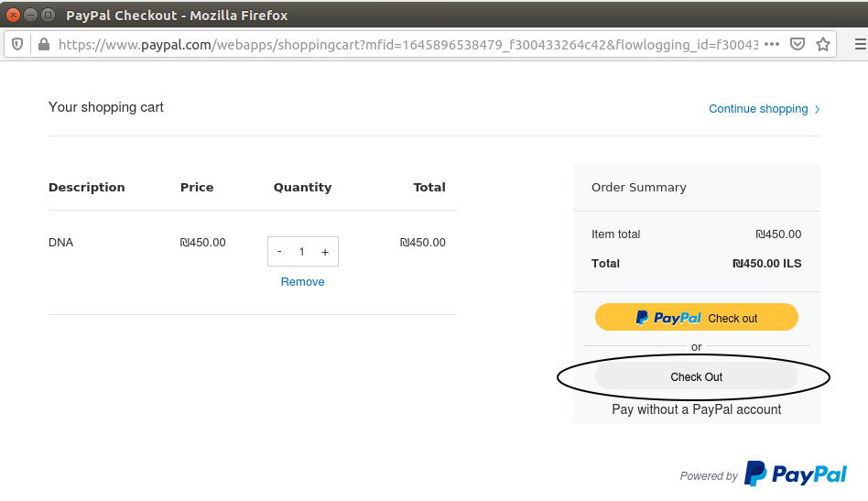
Task: Decrease DNA quantity with minus button
Action: point(279,251)
